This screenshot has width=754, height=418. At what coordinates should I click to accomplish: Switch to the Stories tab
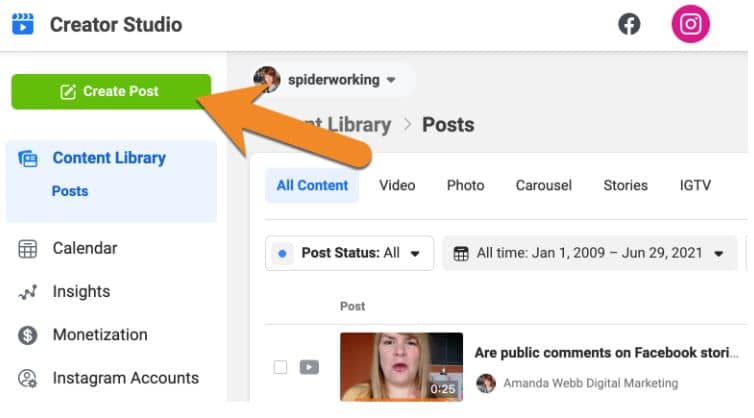626,186
